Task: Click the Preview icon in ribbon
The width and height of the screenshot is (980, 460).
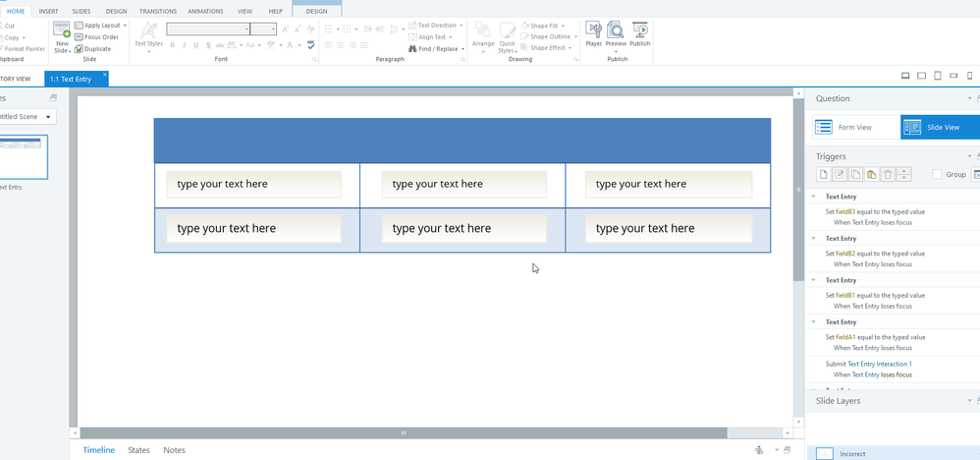Action: (616, 30)
